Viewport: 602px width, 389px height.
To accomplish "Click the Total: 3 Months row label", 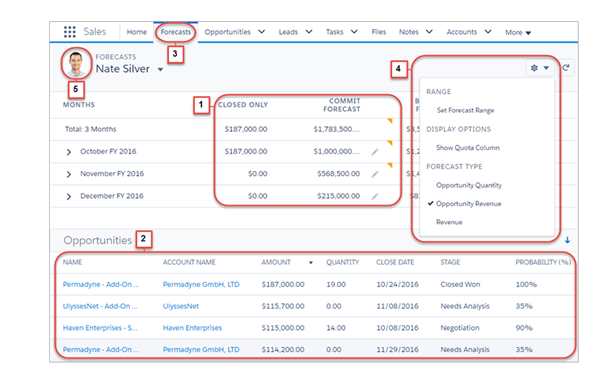I will point(90,129).
